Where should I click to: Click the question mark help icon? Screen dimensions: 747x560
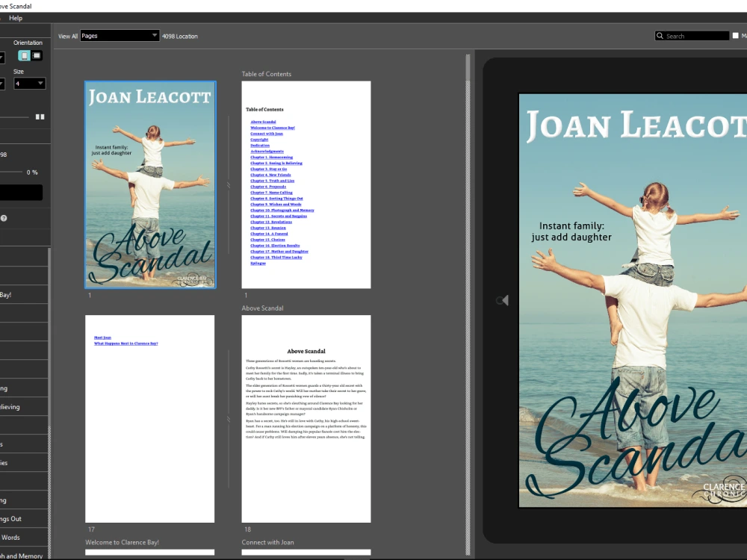coord(4,218)
